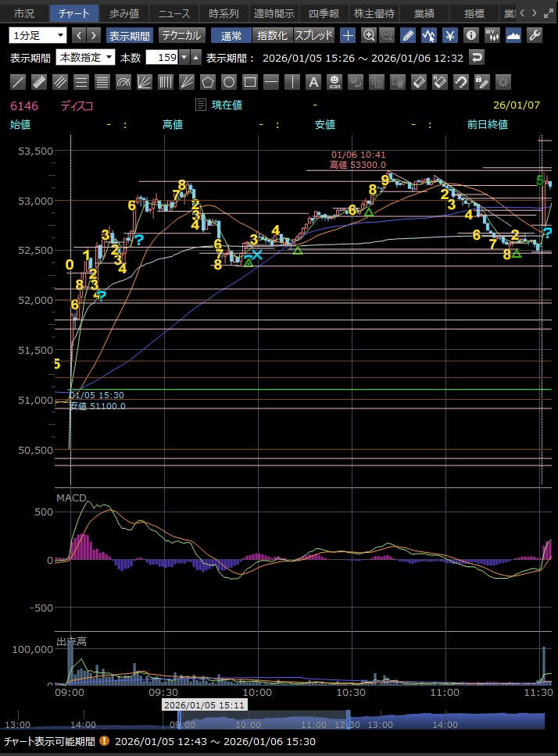Switch to the ニュース tab
The width and height of the screenshot is (558, 756).
coord(173,13)
